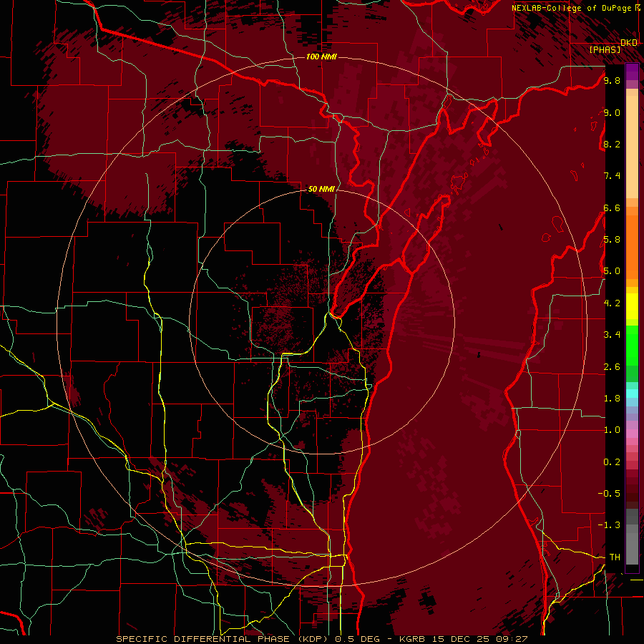Click the TH threshold label
Screen dimensions: 644x644
click(x=615, y=557)
